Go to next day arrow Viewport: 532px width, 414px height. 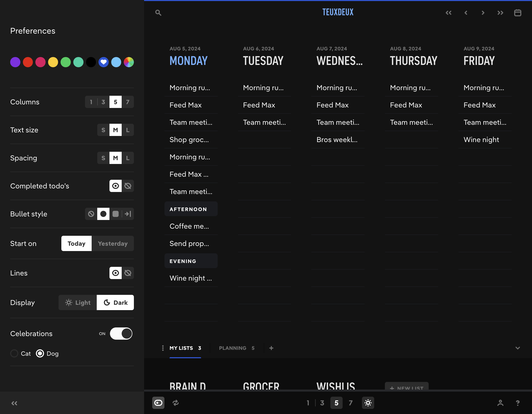click(483, 13)
